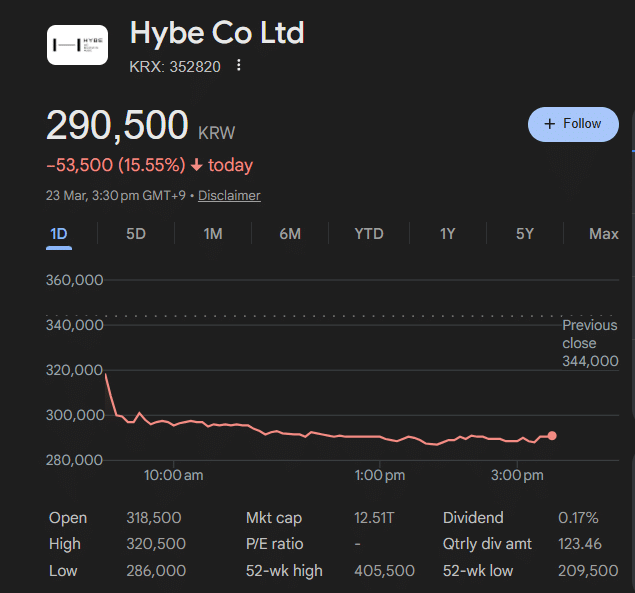
Task: Select the YTD chart range
Action: click(369, 234)
